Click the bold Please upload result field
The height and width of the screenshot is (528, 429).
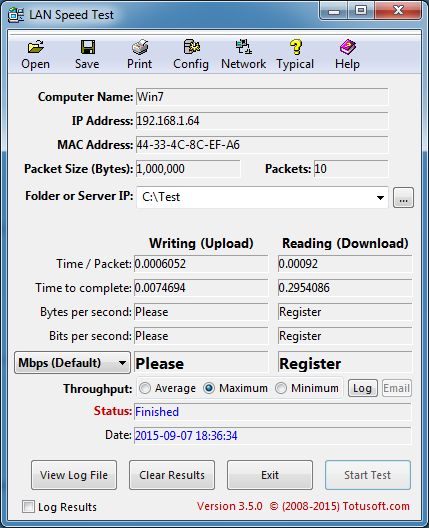click(x=201, y=362)
